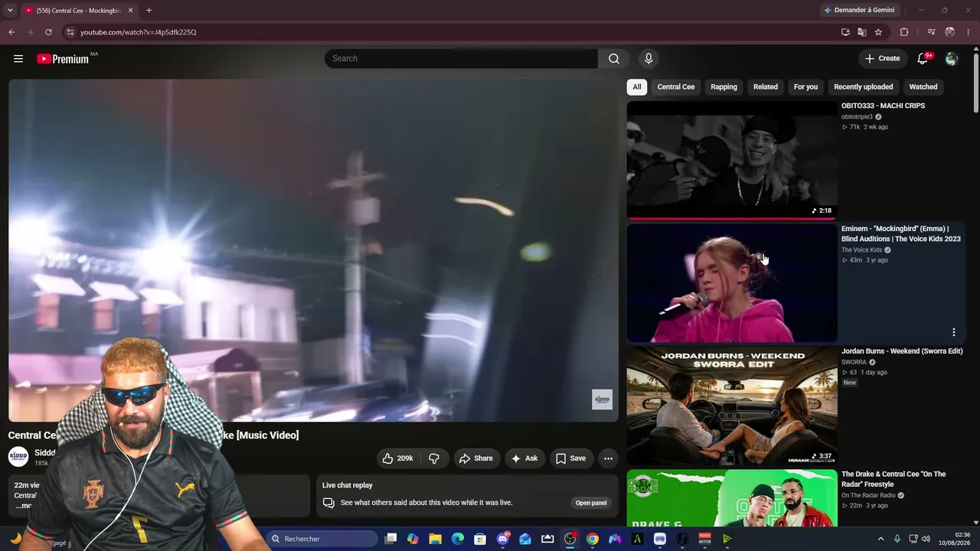Viewport: 980px width, 551px height.
Task: Open File Explorer from the taskbar
Action: click(x=435, y=539)
